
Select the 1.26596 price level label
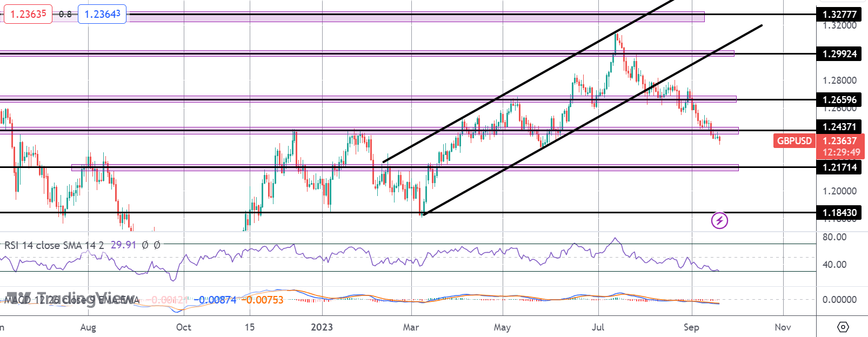pyautogui.click(x=839, y=99)
